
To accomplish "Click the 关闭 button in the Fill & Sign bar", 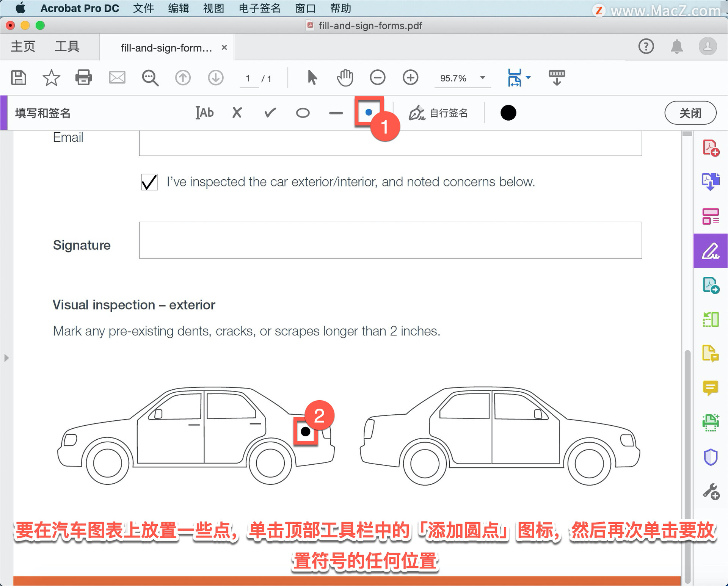I will 690,113.
